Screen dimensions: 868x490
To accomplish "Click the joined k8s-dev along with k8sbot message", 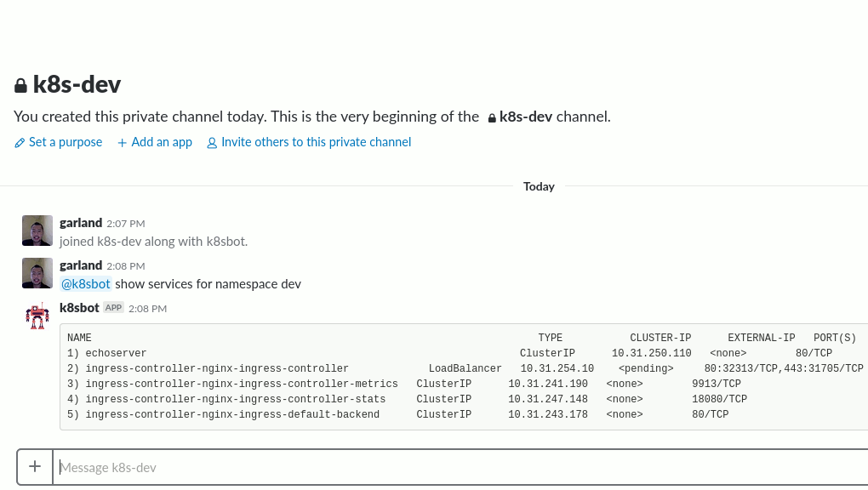I will click(153, 242).
